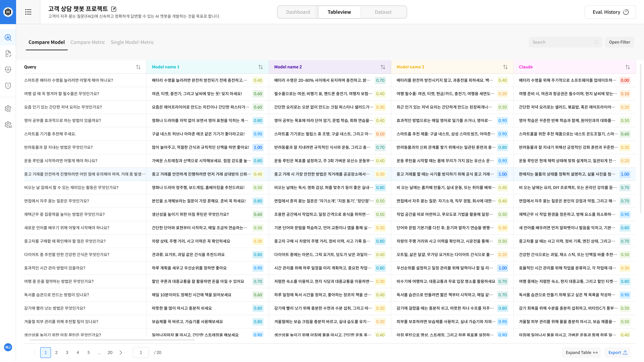The width and height of the screenshot is (644, 362).
Task: Go to page 3
Action: (x=67, y=353)
